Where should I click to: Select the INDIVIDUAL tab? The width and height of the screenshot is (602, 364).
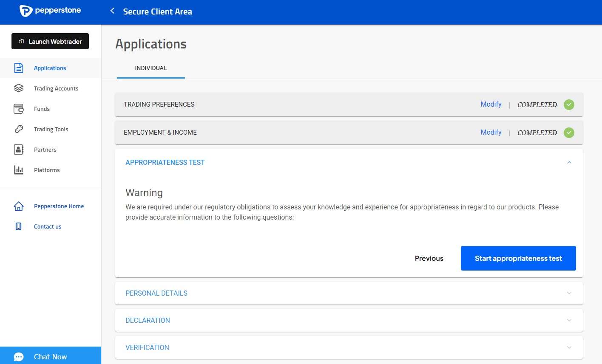pyautogui.click(x=151, y=68)
